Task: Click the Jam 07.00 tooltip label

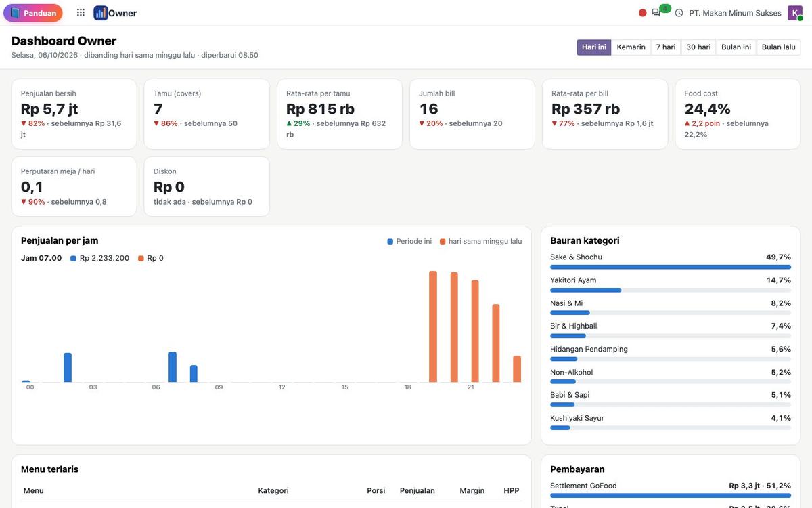Action: pyautogui.click(x=41, y=258)
